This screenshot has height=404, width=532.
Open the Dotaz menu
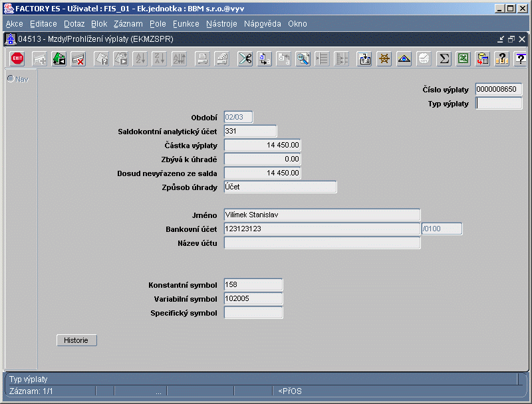(x=74, y=24)
